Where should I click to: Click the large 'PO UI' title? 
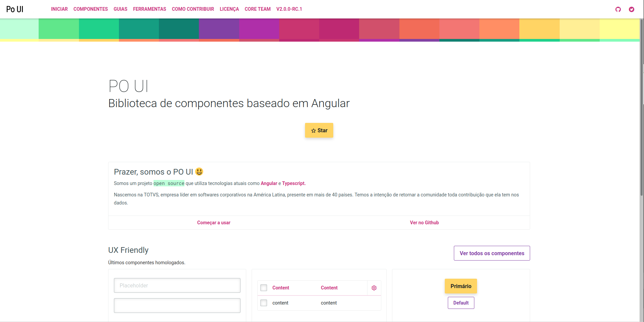point(128,86)
